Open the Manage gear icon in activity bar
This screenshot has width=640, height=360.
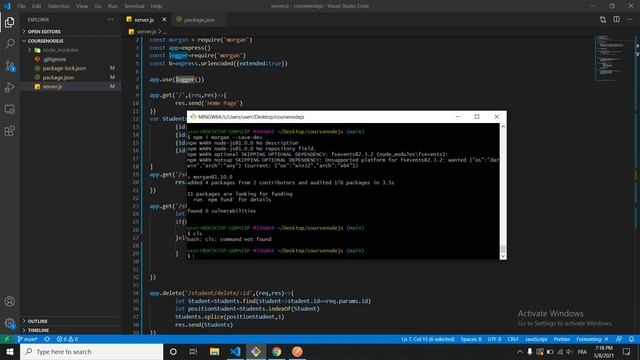pyautogui.click(x=10, y=323)
